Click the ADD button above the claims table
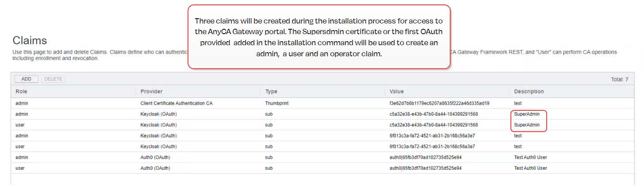The image size is (644, 187). tap(26, 79)
